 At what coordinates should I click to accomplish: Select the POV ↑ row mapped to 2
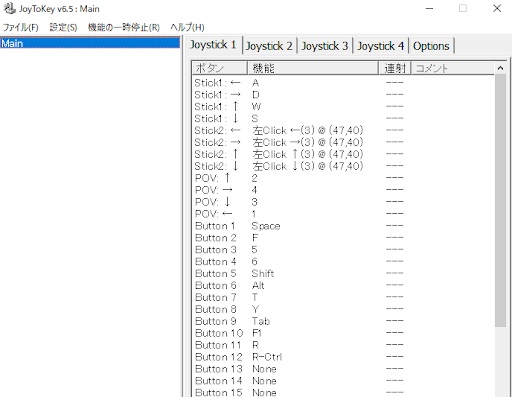coord(343,178)
